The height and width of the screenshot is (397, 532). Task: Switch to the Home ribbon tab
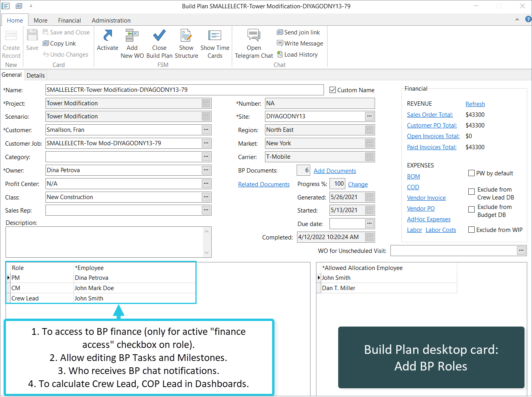click(15, 21)
